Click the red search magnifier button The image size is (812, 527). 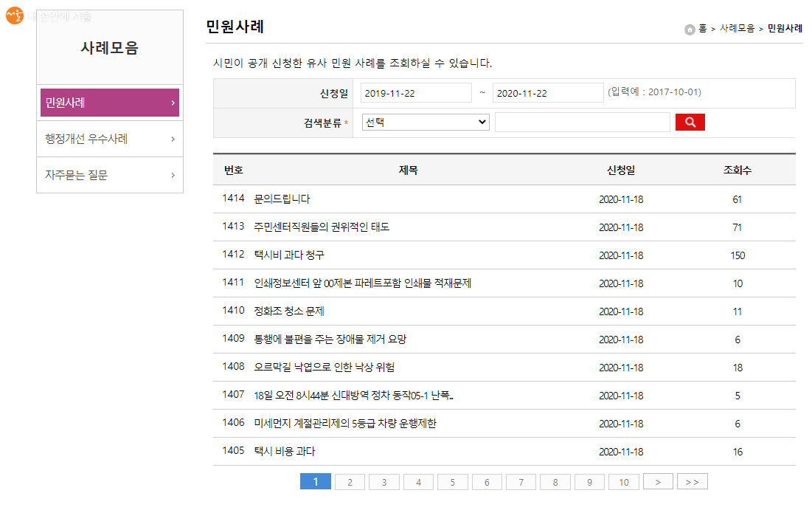tap(690, 123)
